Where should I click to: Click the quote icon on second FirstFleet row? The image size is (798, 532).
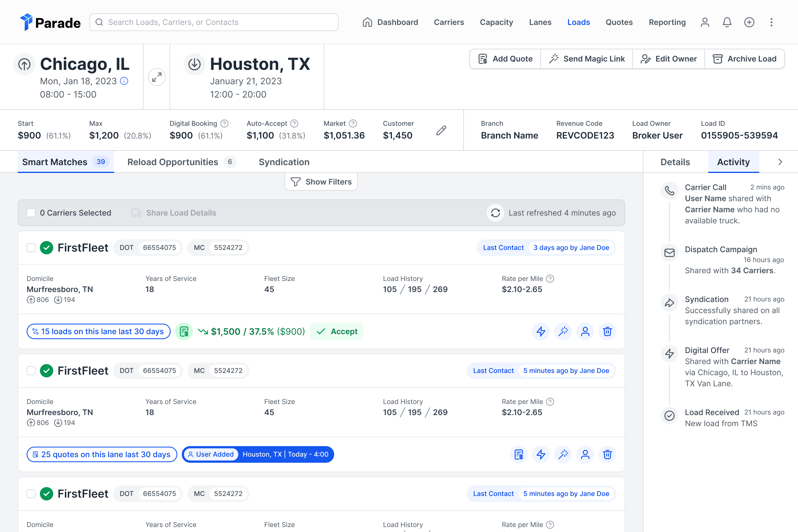click(x=519, y=454)
